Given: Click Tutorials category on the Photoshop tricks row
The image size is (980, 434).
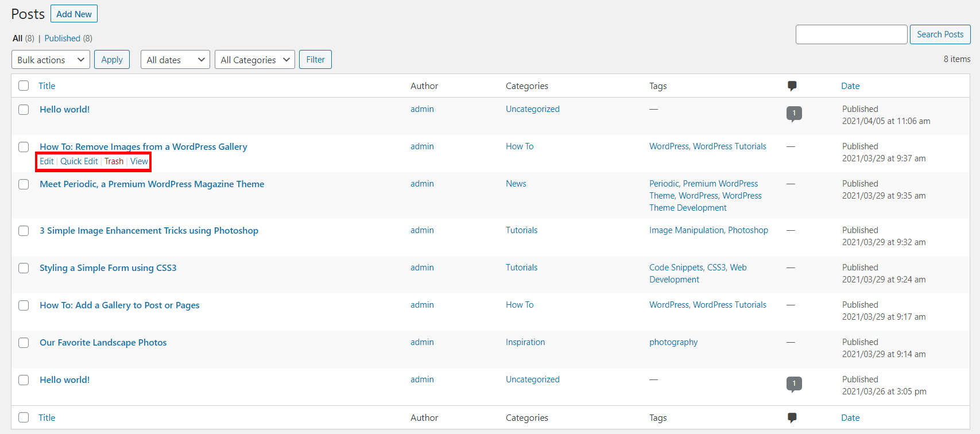Looking at the screenshot, I should point(522,230).
